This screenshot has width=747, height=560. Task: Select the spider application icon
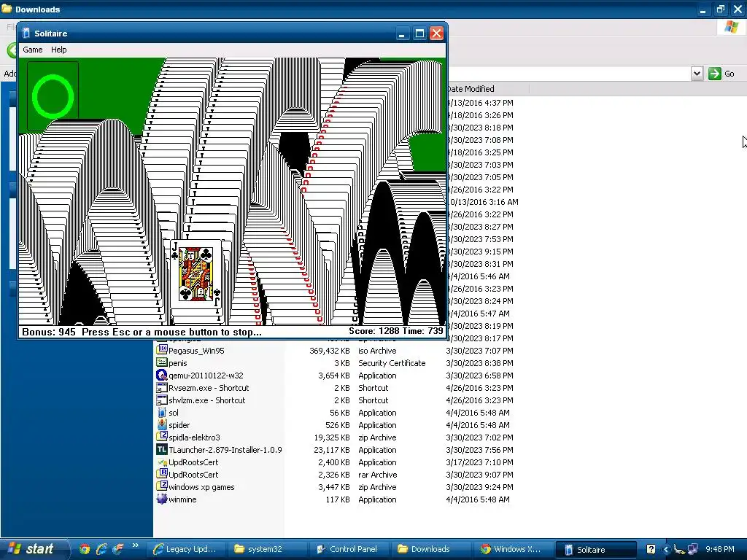[162, 425]
